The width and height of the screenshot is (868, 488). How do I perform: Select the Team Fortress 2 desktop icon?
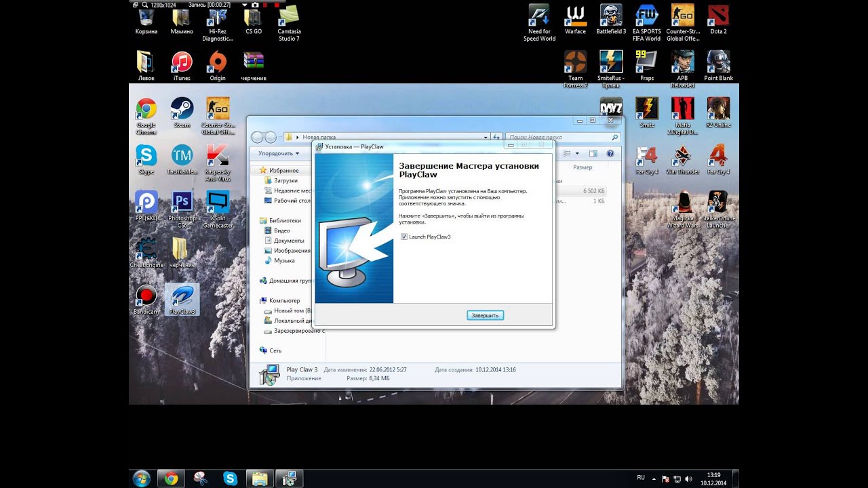pos(575,69)
